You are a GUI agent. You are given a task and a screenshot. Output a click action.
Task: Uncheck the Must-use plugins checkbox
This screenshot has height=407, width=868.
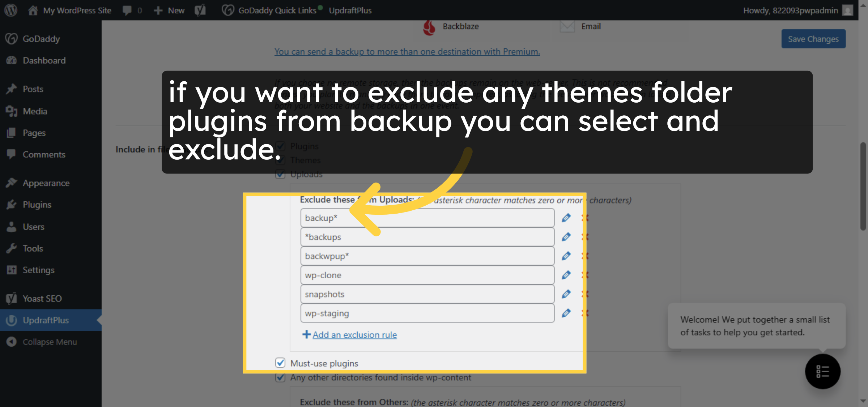click(280, 363)
